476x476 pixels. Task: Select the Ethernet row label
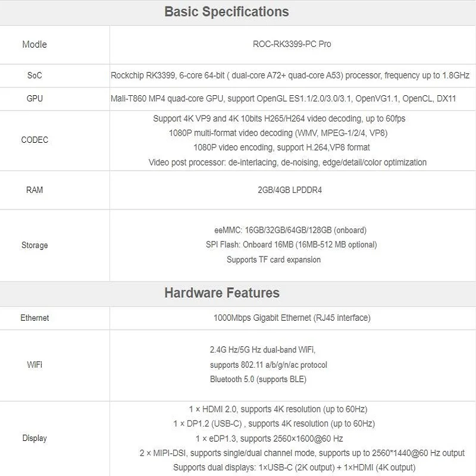[35, 318]
